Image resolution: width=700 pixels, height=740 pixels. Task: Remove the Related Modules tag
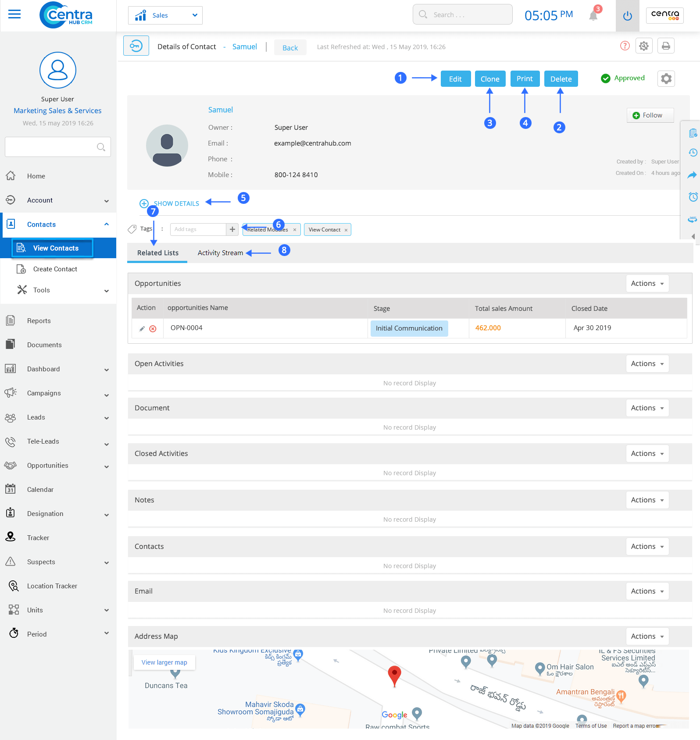click(x=295, y=230)
